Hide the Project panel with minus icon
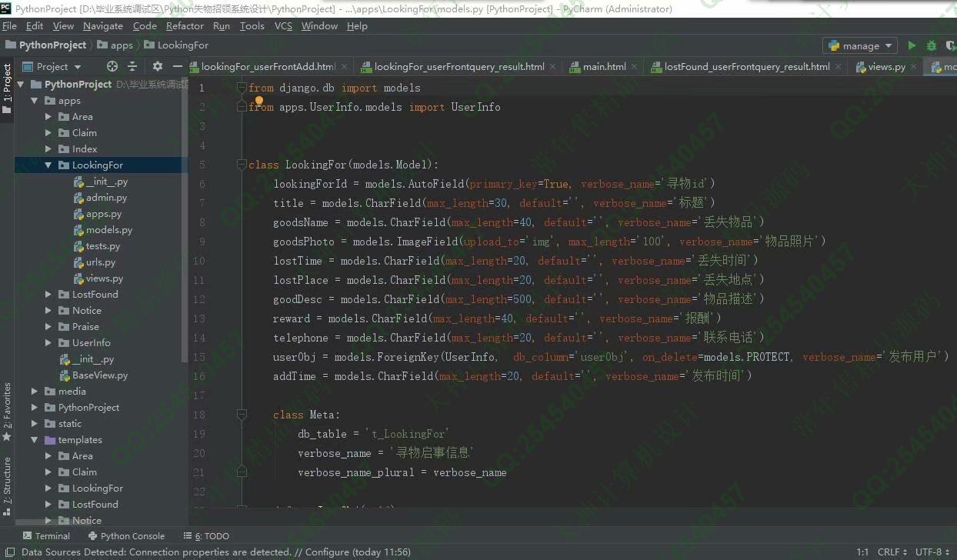The height and width of the screenshot is (560, 957). [178, 67]
